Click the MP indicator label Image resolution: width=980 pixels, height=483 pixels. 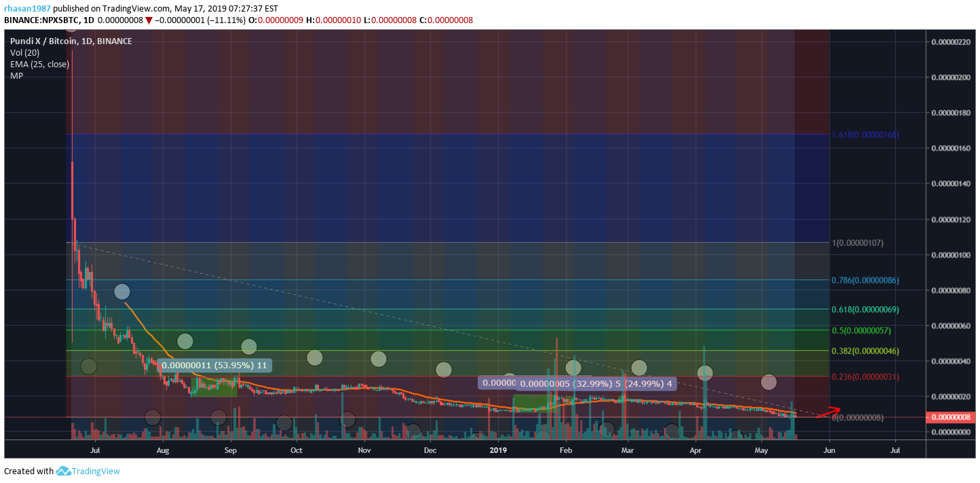[16, 75]
